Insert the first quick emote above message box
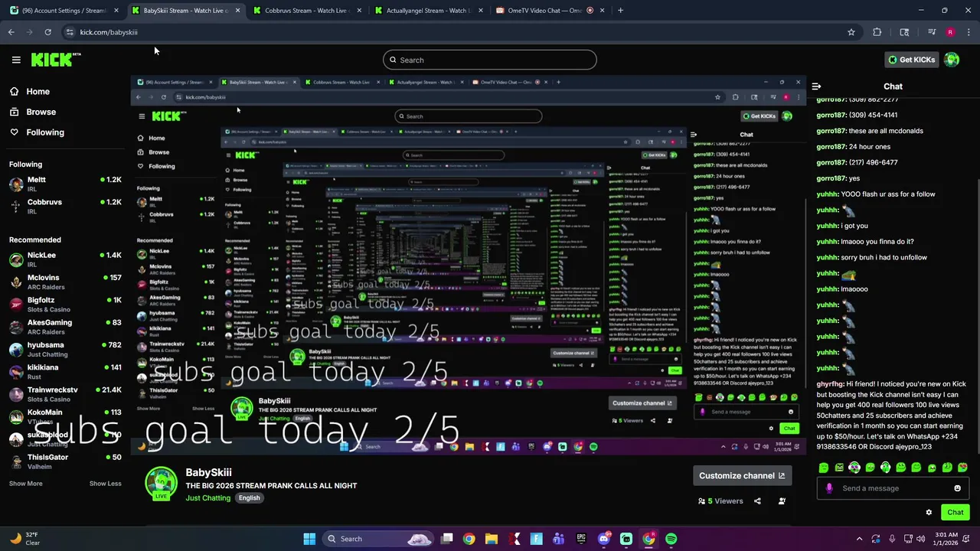 pyautogui.click(x=824, y=468)
